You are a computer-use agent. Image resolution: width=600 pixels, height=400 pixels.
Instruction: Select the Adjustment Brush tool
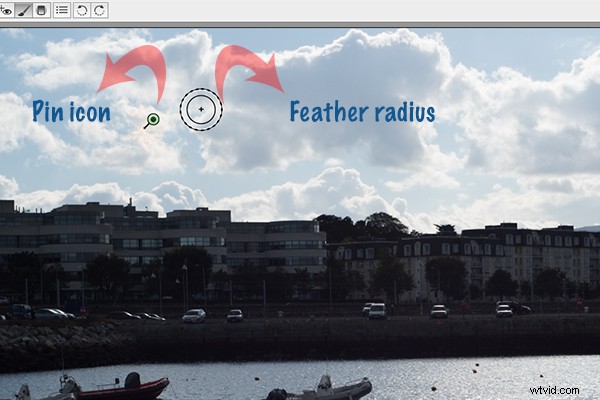click(23, 9)
